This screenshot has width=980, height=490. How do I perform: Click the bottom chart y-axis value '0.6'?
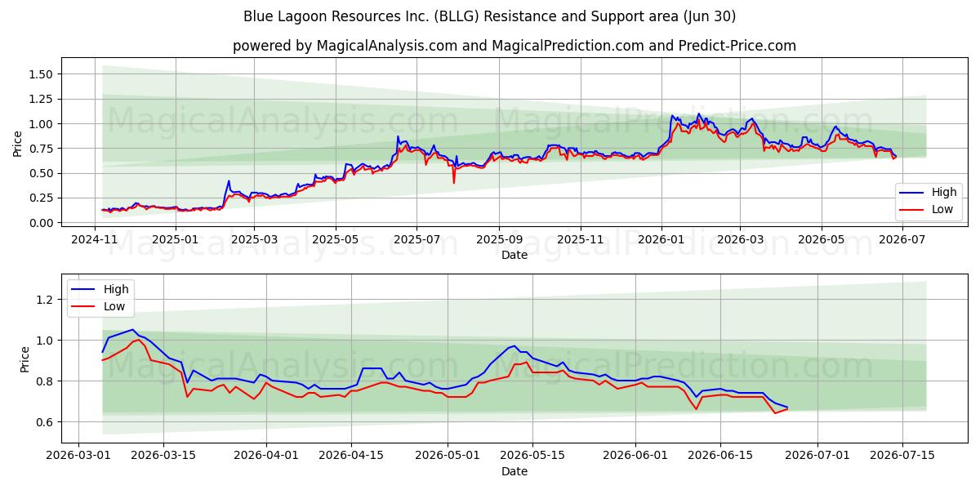(x=45, y=422)
